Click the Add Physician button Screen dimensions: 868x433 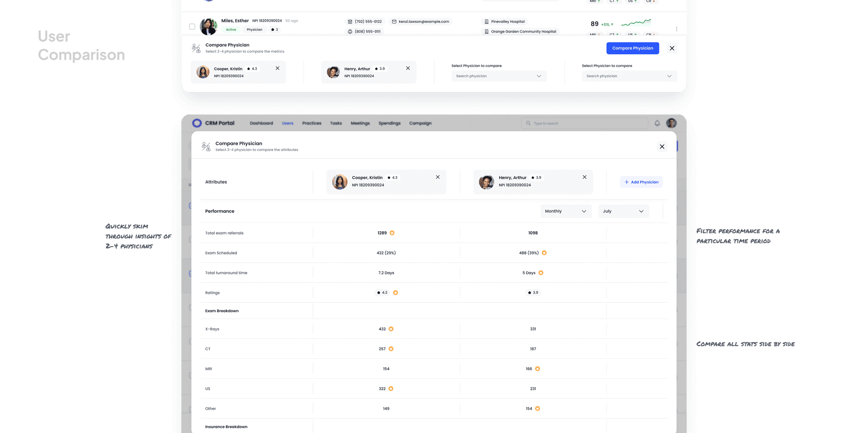[641, 182]
